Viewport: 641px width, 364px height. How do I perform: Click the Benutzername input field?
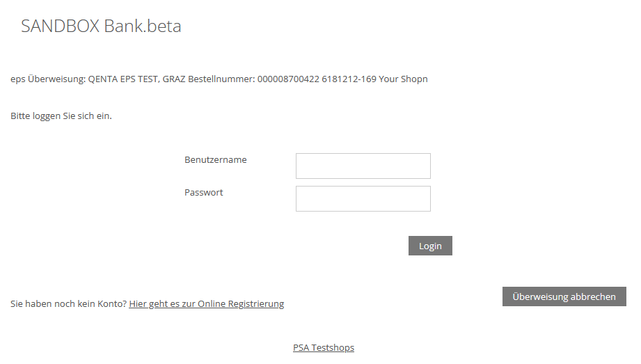[363, 166]
